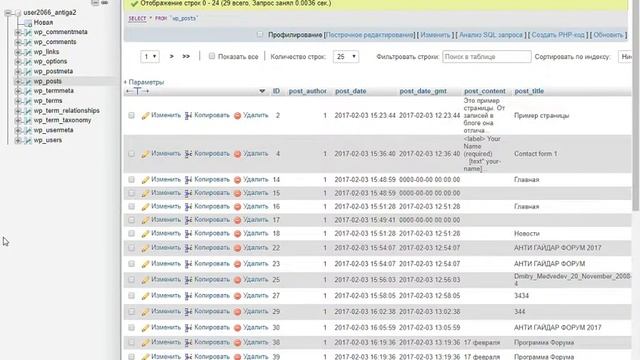Collapse the user2066_antiga2 database tree
The height and width of the screenshot is (360, 640).
(7, 13)
